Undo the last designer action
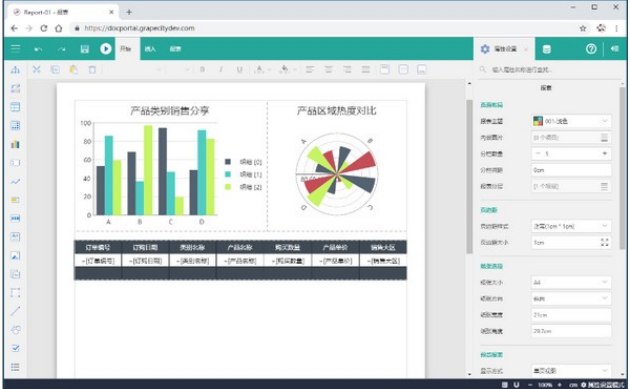Image resolution: width=630 pixels, height=389 pixels. point(38,49)
